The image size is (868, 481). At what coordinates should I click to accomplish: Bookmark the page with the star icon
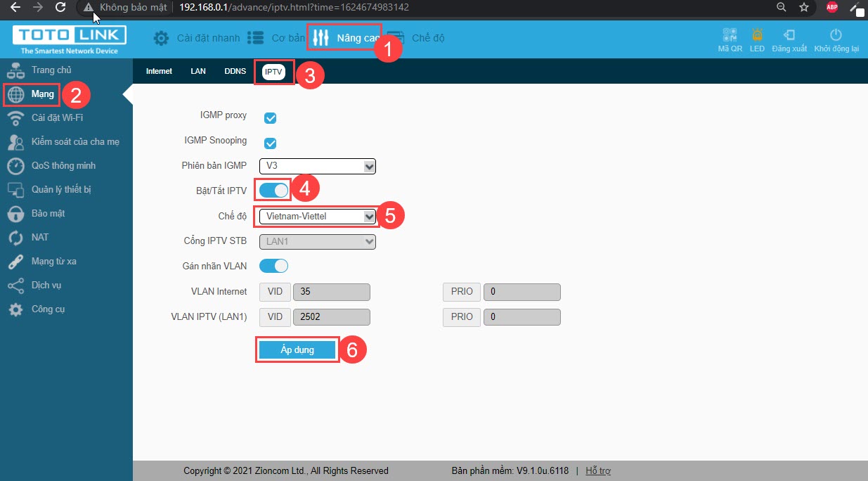(804, 7)
